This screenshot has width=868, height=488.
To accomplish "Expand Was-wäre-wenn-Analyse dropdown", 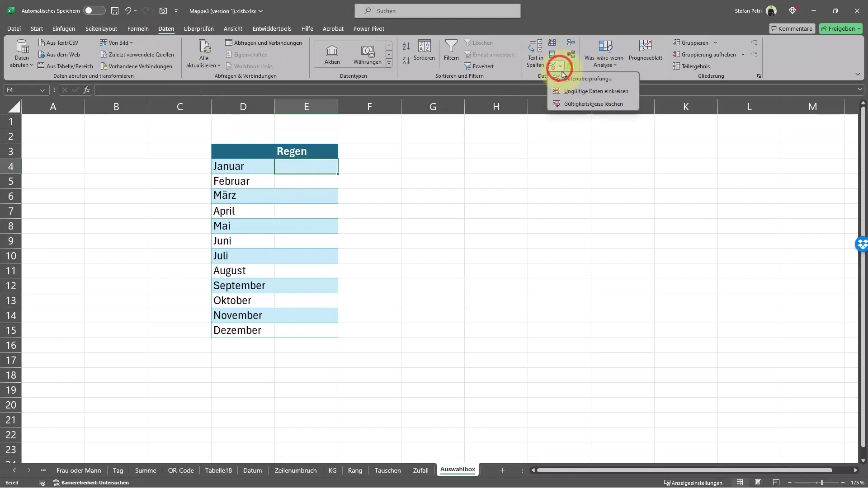I will coord(615,65).
